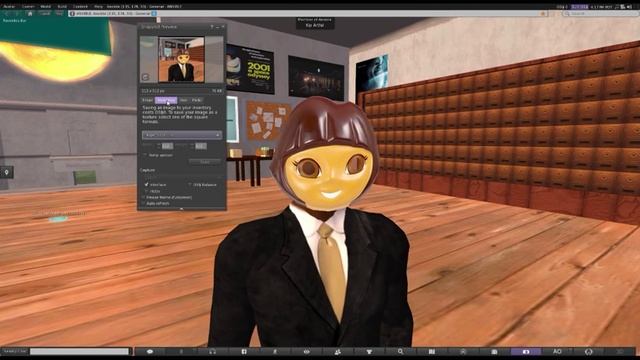The width and height of the screenshot is (640, 360).
Task: Click the snapshot height value field
Action: [x=200, y=146]
